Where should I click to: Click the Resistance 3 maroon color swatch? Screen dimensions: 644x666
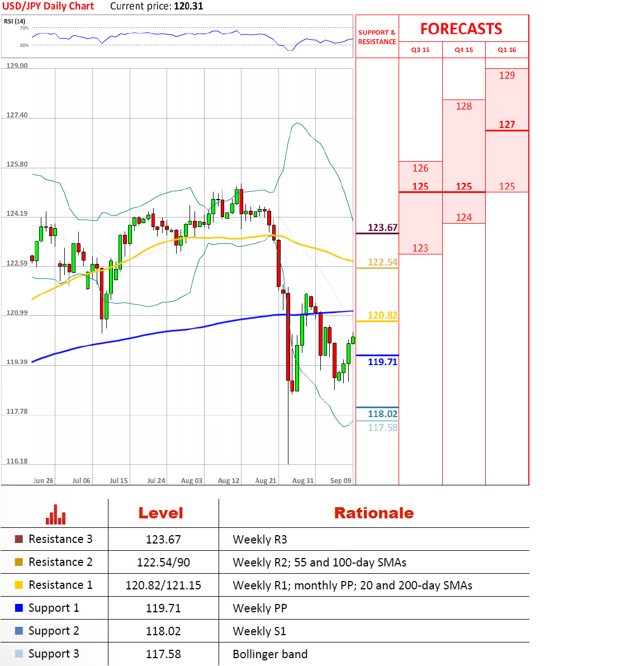(18, 539)
